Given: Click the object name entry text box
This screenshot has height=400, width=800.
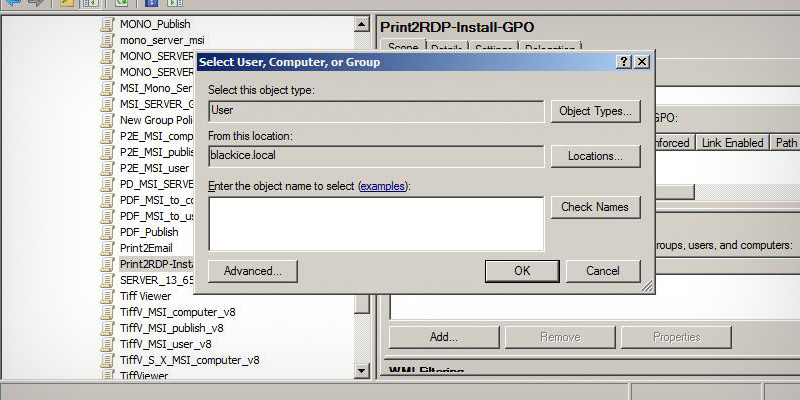Looking at the screenshot, I should click(x=376, y=223).
